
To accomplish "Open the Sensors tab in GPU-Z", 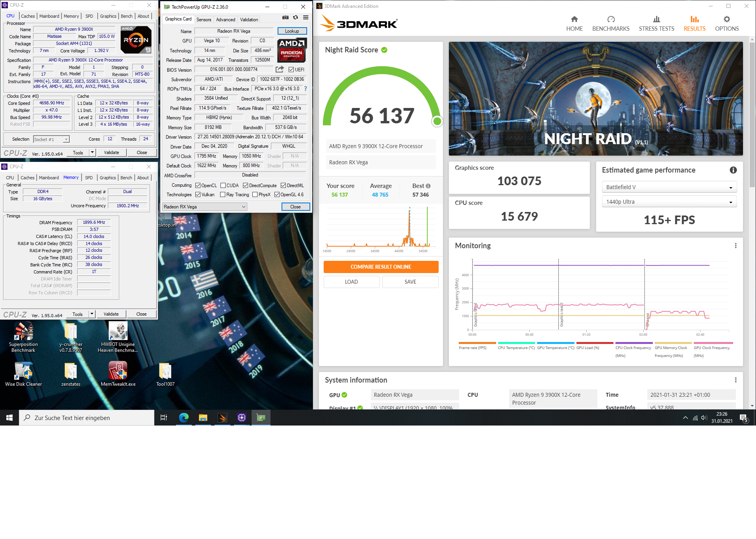I will pos(204,20).
